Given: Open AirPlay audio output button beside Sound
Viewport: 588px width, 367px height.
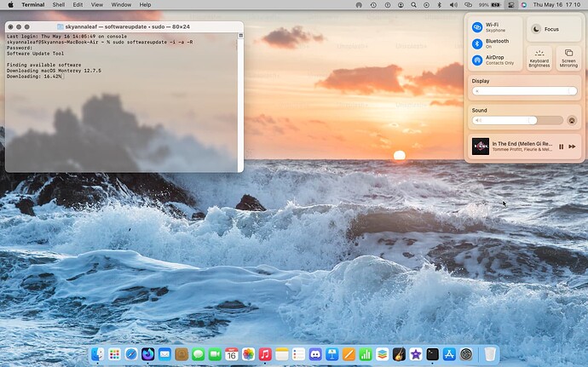Looking at the screenshot, I should coord(572,120).
